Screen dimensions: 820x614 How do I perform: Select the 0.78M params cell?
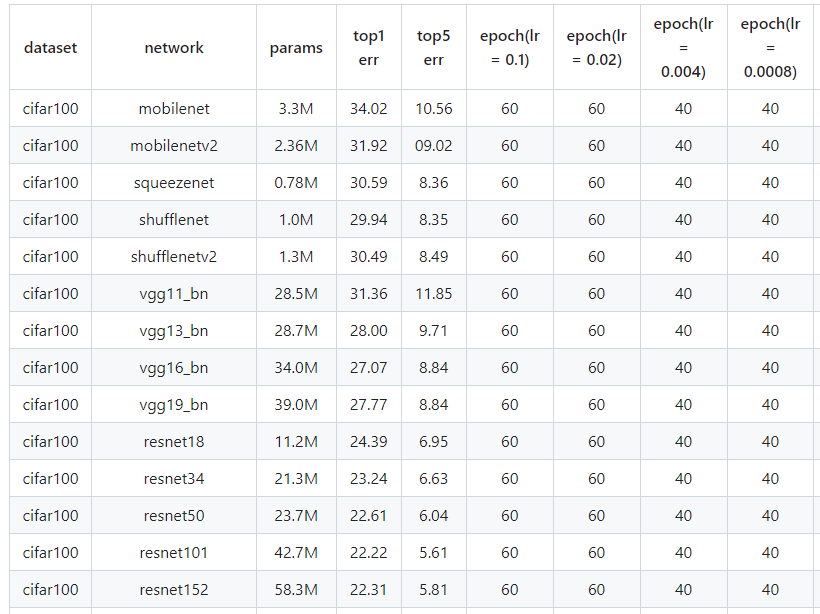[296, 183]
